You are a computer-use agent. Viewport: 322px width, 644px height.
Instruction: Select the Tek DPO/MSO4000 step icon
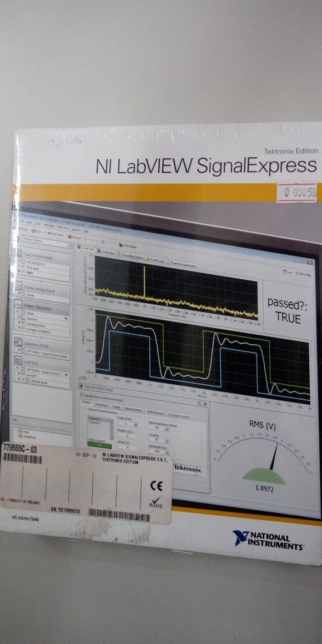19,255
